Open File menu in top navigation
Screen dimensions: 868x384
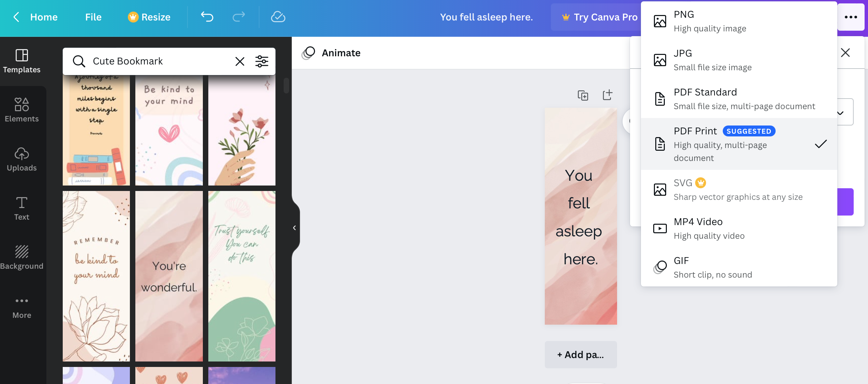tap(92, 17)
